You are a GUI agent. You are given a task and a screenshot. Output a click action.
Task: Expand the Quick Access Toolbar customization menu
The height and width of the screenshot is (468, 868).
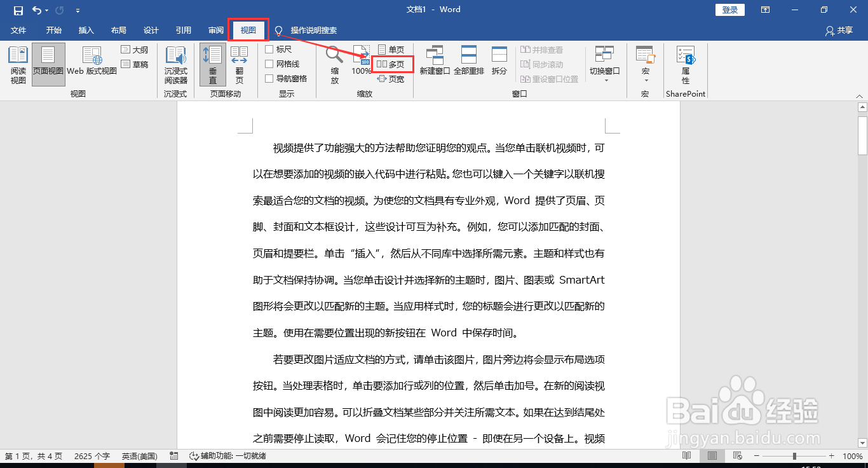click(x=78, y=10)
